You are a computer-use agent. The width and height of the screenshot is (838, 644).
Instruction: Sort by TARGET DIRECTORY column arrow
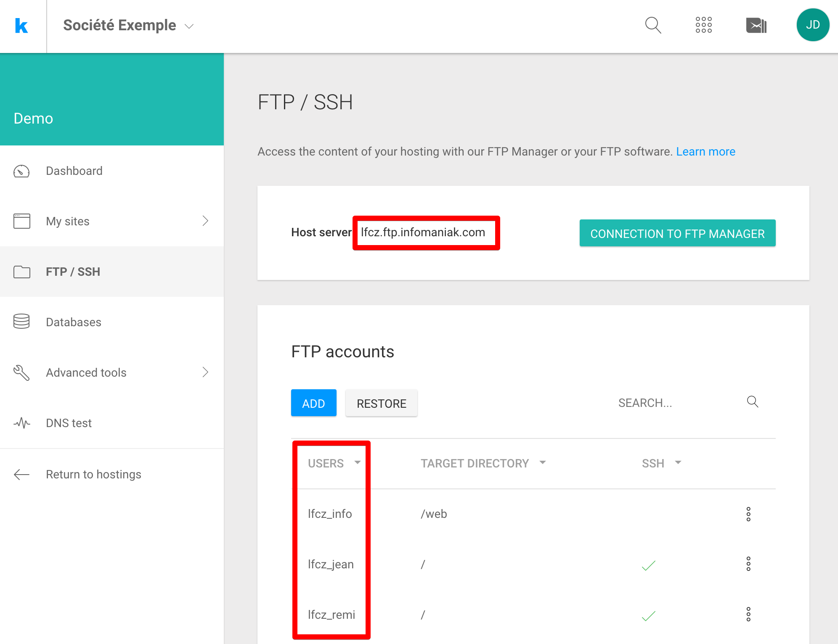tap(543, 463)
